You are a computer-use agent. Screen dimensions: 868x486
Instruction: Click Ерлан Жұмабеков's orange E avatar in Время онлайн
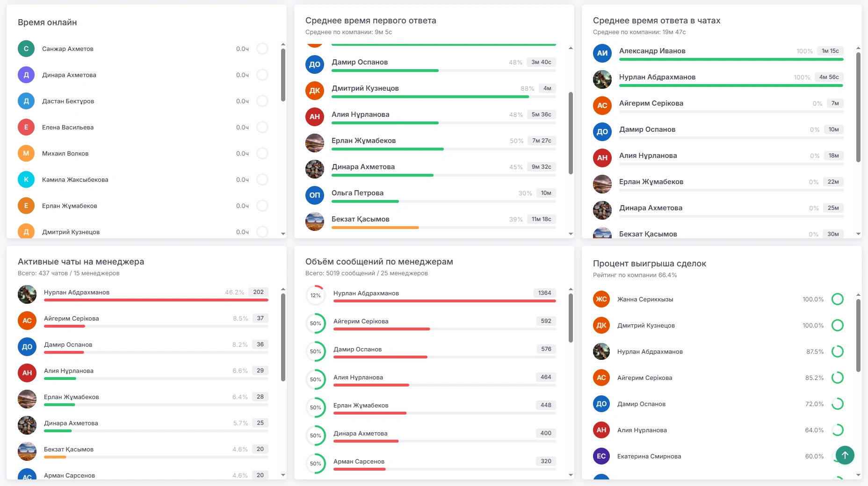26,206
